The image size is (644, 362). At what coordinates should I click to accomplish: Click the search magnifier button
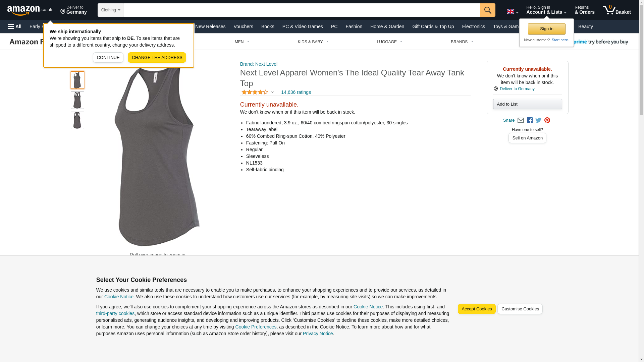pyautogui.click(x=488, y=10)
